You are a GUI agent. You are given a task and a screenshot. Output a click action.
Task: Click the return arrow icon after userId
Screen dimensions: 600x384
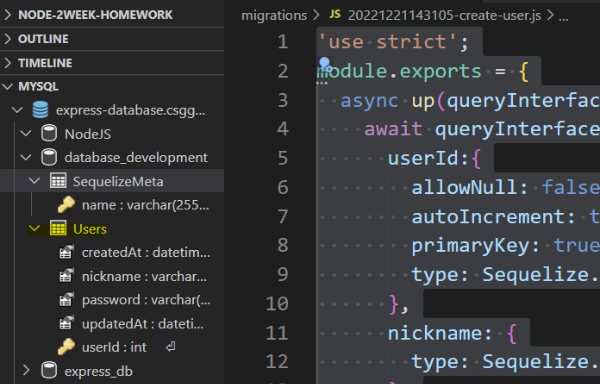(171, 347)
